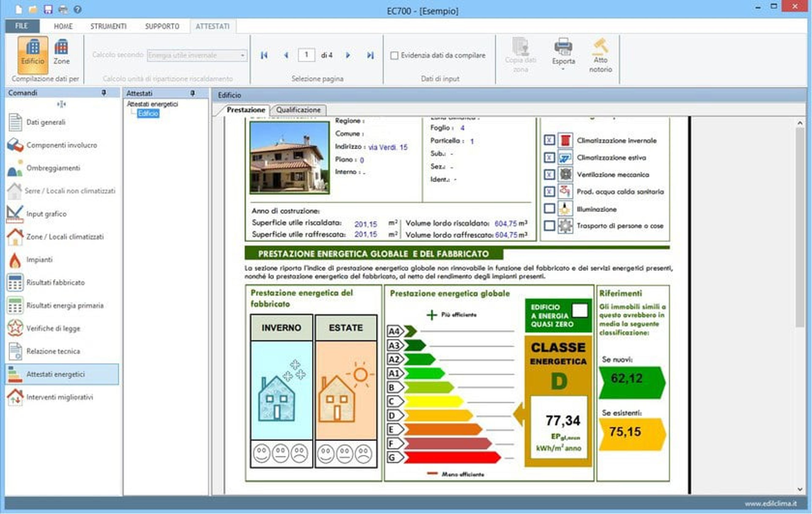Go to first page arrow
Viewport: 812px width, 514px height.
tap(264, 55)
